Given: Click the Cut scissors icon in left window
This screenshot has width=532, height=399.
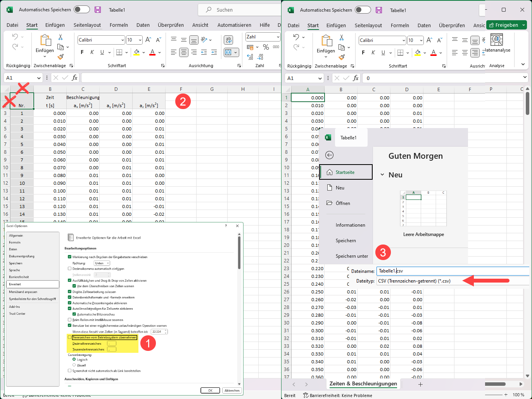Looking at the screenshot, I should [x=60, y=37].
